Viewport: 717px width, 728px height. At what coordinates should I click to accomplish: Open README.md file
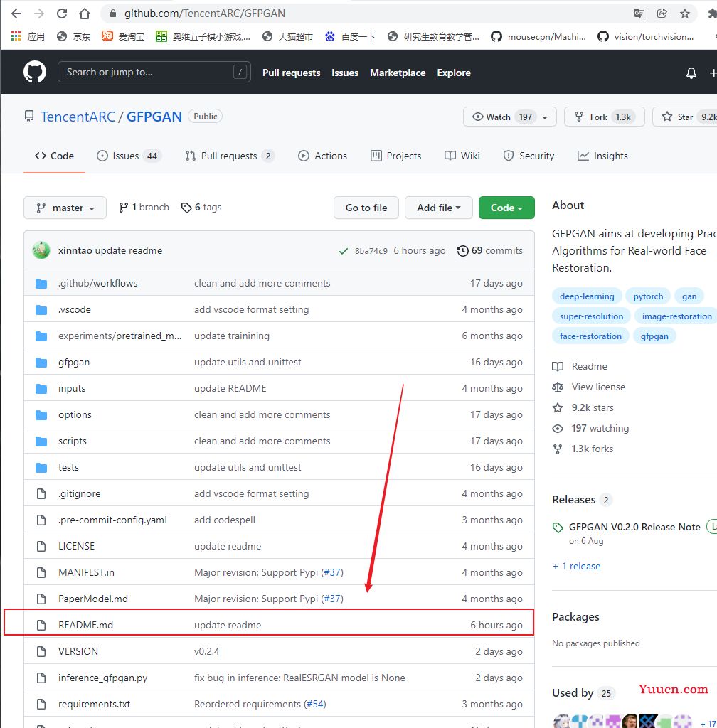click(x=85, y=625)
